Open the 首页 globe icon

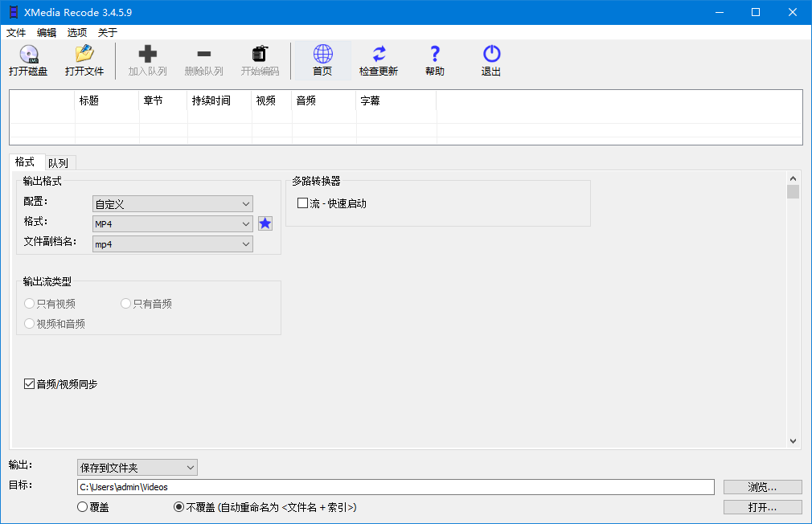pos(322,60)
